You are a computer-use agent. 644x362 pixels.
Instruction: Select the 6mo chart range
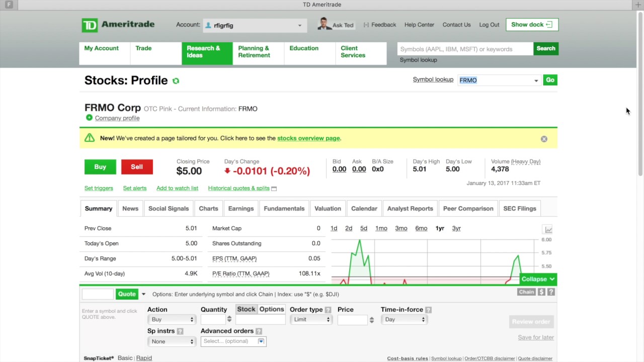tap(421, 228)
